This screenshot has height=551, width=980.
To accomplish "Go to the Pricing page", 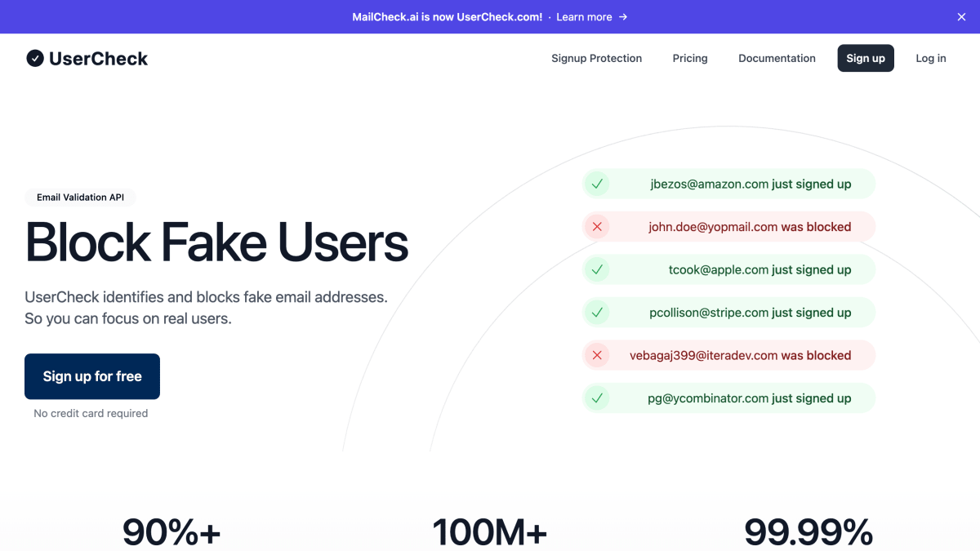I will click(x=690, y=58).
